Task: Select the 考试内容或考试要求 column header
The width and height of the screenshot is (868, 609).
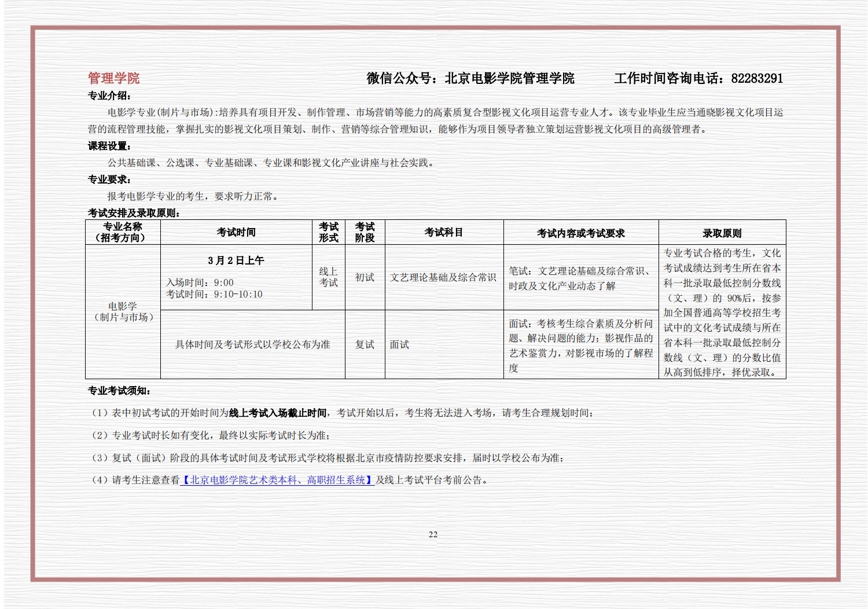Action: coord(580,233)
